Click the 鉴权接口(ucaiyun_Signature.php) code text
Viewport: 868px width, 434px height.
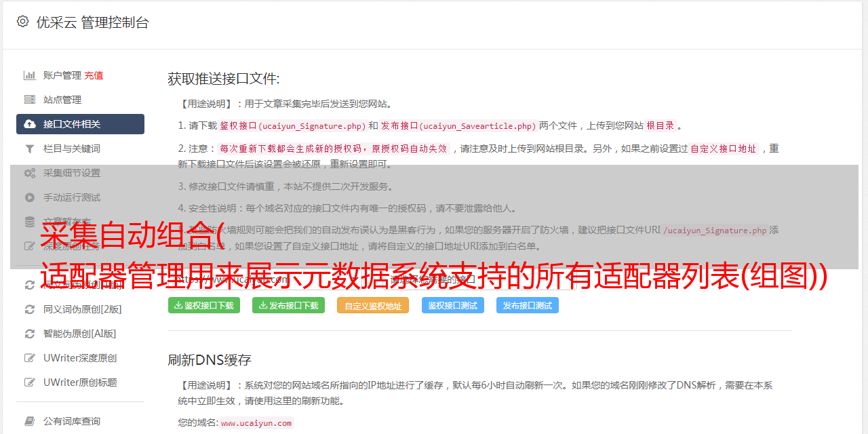click(292, 126)
